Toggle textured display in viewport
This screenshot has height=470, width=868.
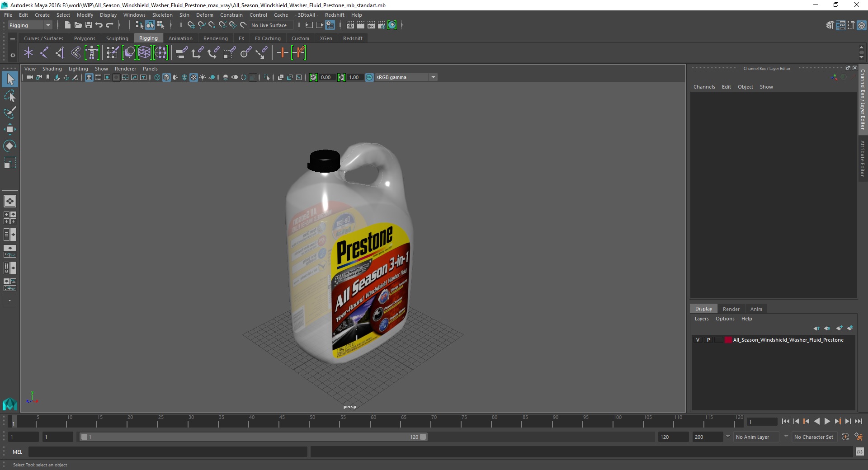193,77
